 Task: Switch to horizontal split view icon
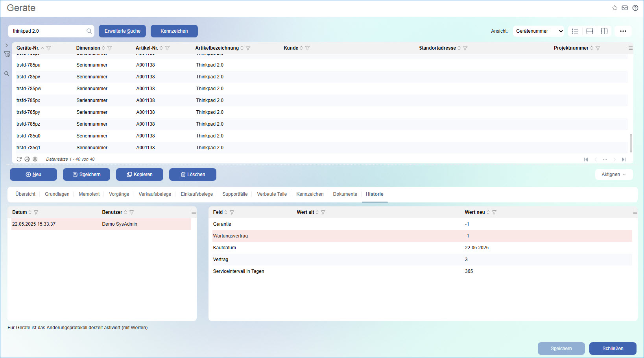coord(590,31)
